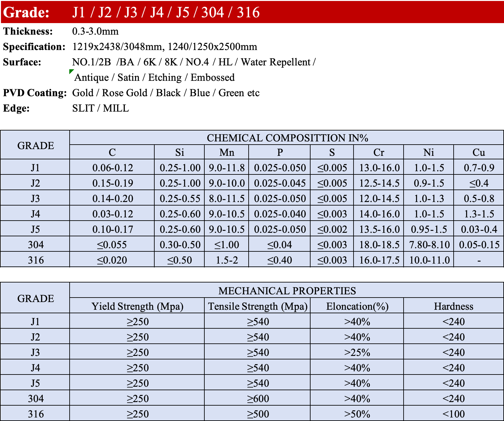Click the 316 manganese value 1.5-2
The width and height of the screenshot is (504, 421).
click(226, 260)
